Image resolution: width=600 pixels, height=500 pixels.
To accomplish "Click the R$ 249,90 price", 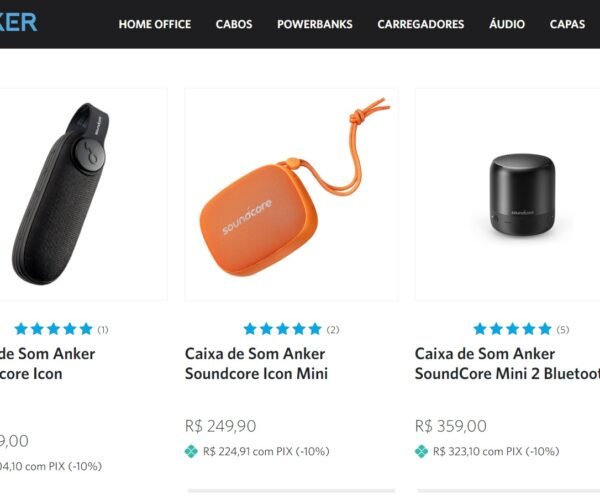I will [x=220, y=426].
